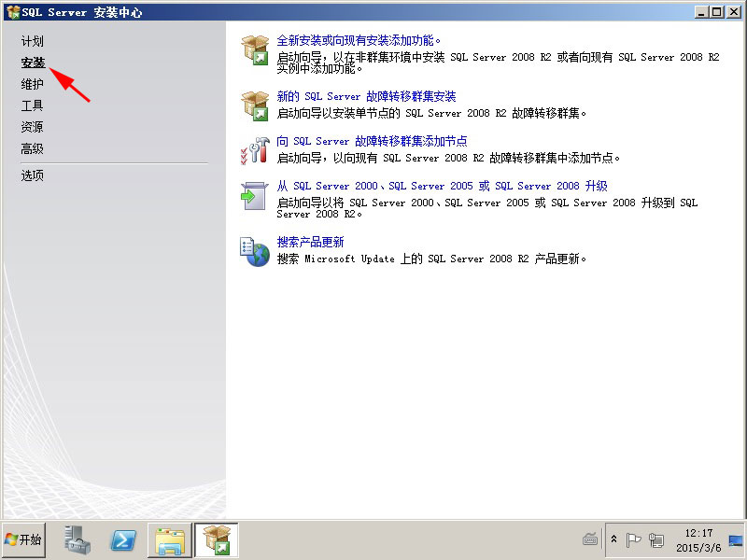Minimize the SQL Server 安装中心 window
Image resolution: width=747 pixels, height=560 pixels.
[701, 12]
